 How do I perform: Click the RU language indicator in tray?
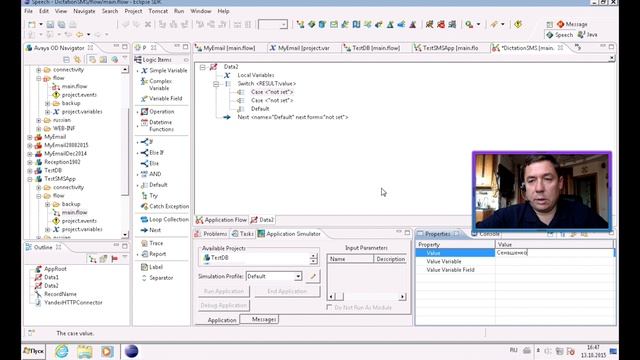(513, 350)
